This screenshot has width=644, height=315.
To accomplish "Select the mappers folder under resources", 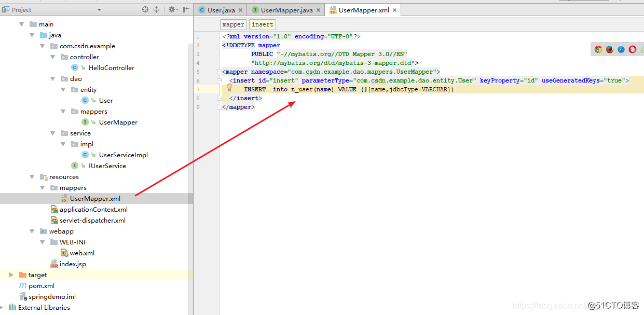I will 73,188.
